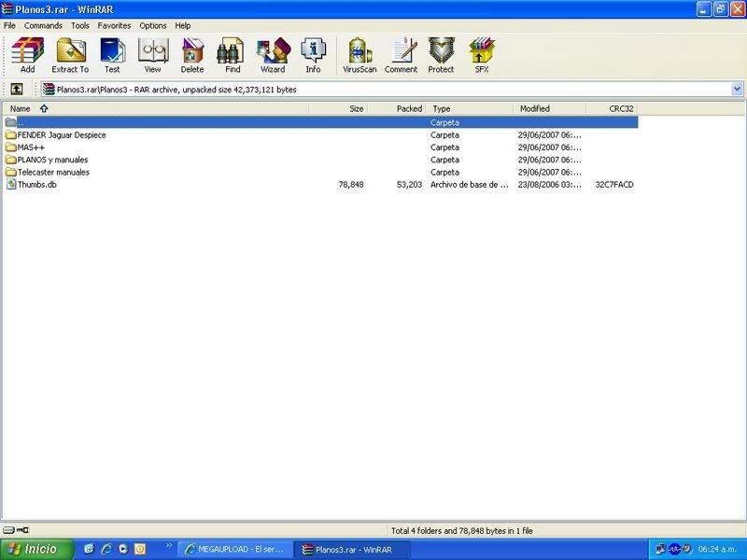Click the Protect archive icon
The image size is (747, 560).
click(441, 55)
